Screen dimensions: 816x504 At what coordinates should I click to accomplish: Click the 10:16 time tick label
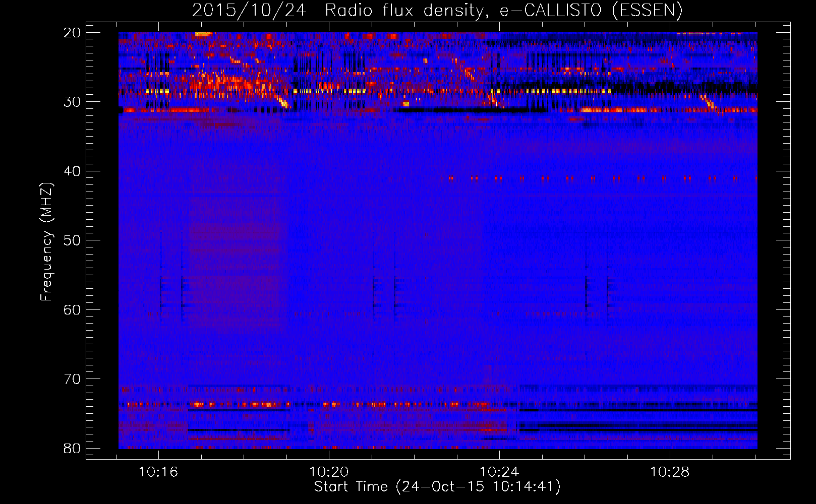click(158, 472)
